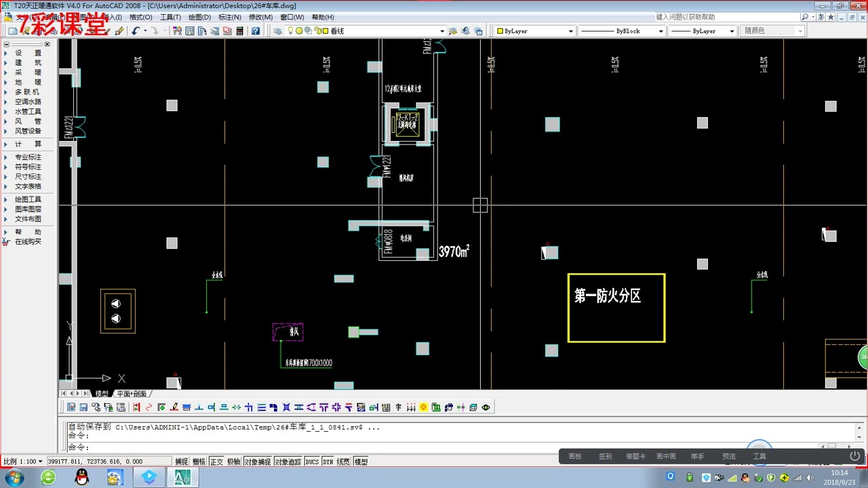Open the 绘图(D) menu
The height and width of the screenshot is (488, 868).
coord(199,17)
